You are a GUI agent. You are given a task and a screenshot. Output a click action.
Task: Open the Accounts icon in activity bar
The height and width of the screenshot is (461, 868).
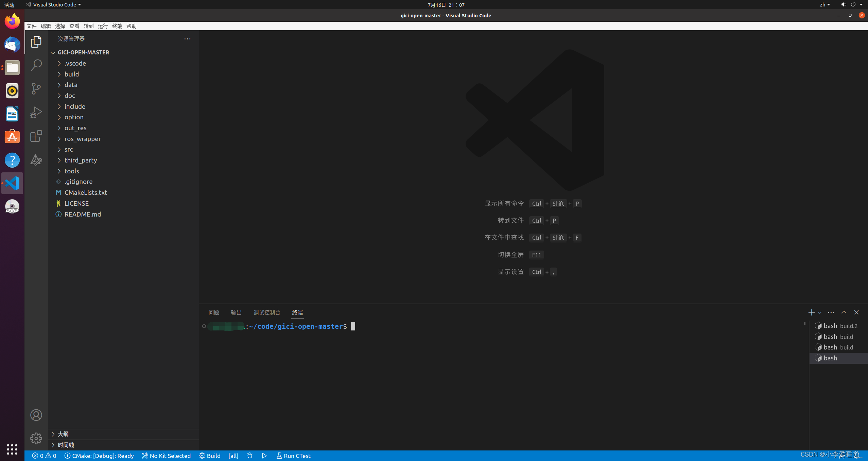click(36, 415)
